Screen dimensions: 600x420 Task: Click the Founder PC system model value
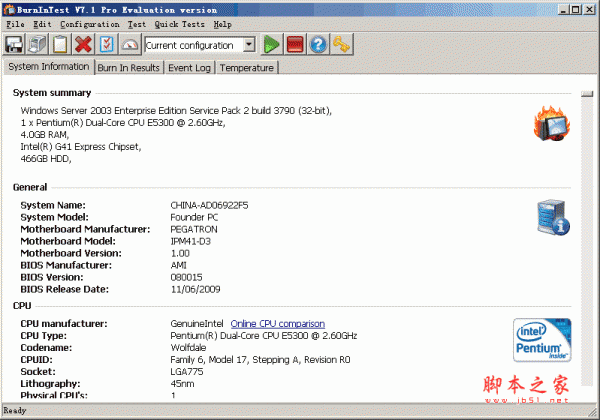coord(194,217)
